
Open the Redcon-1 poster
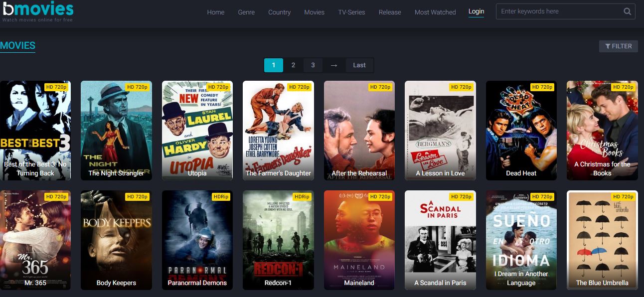[x=278, y=240]
